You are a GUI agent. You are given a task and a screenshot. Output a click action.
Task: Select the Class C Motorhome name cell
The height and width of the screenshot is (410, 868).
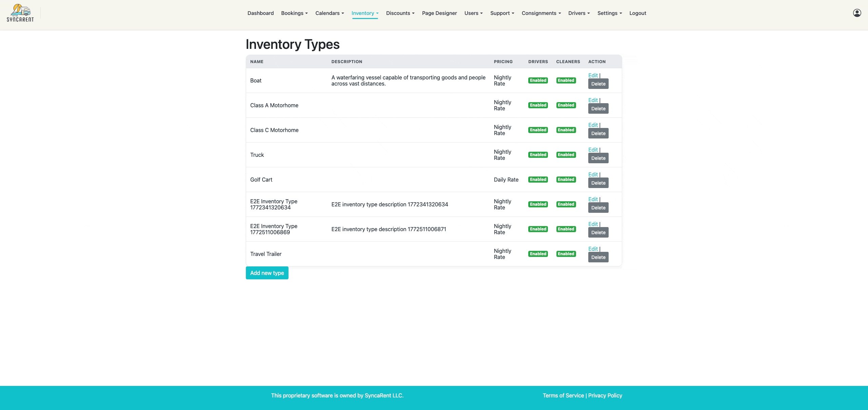[287, 130]
